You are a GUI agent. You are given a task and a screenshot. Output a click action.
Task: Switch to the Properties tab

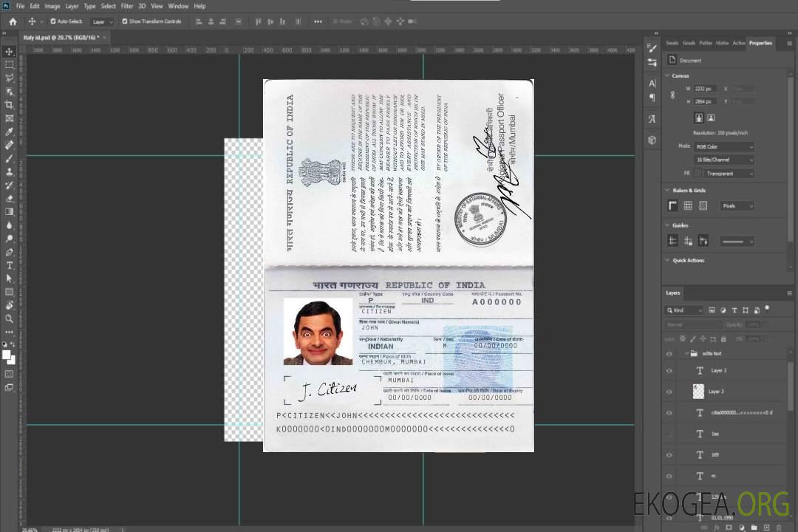click(x=760, y=44)
